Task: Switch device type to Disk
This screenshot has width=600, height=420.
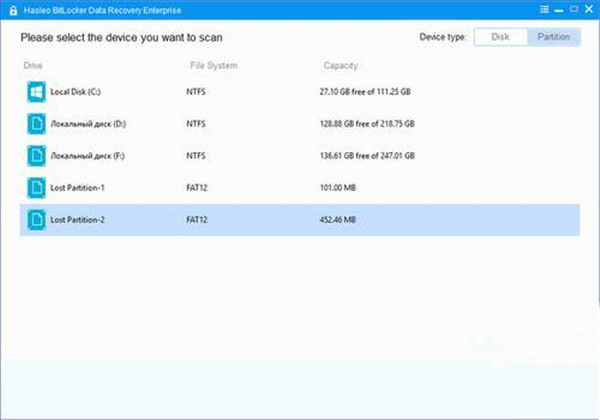Action: (501, 37)
